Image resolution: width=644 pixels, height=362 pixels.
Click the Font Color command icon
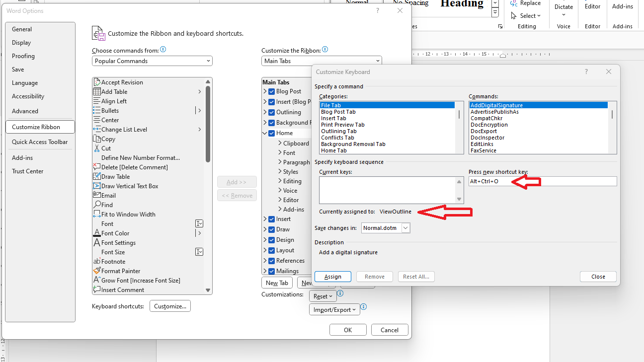(x=97, y=233)
